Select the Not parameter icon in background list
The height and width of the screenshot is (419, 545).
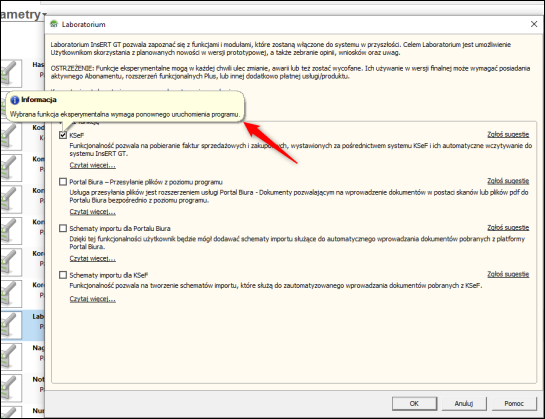tap(11, 388)
